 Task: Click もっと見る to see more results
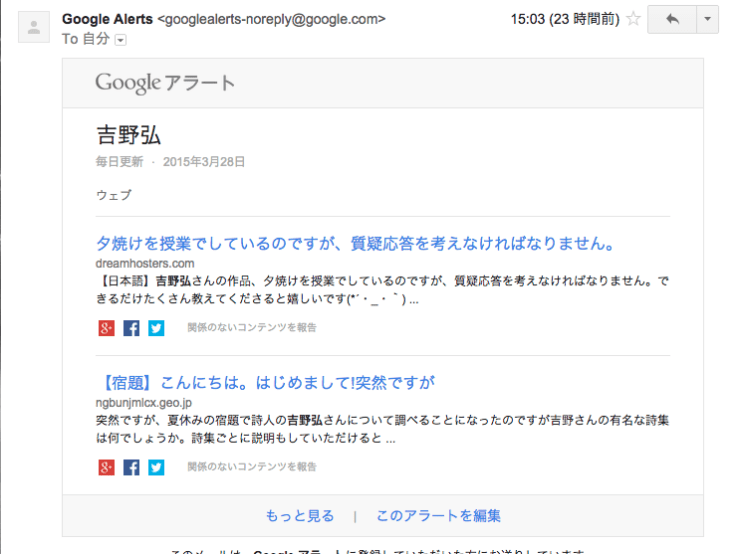(300, 516)
